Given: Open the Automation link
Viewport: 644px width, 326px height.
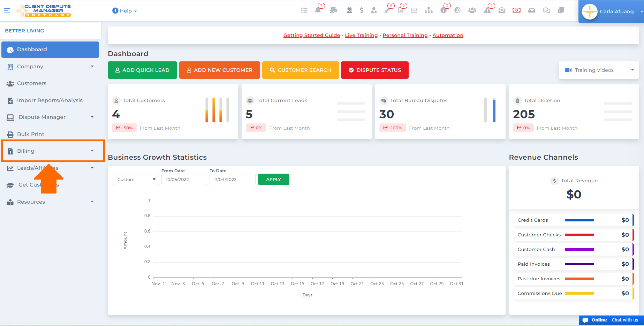Looking at the screenshot, I should tap(448, 35).
